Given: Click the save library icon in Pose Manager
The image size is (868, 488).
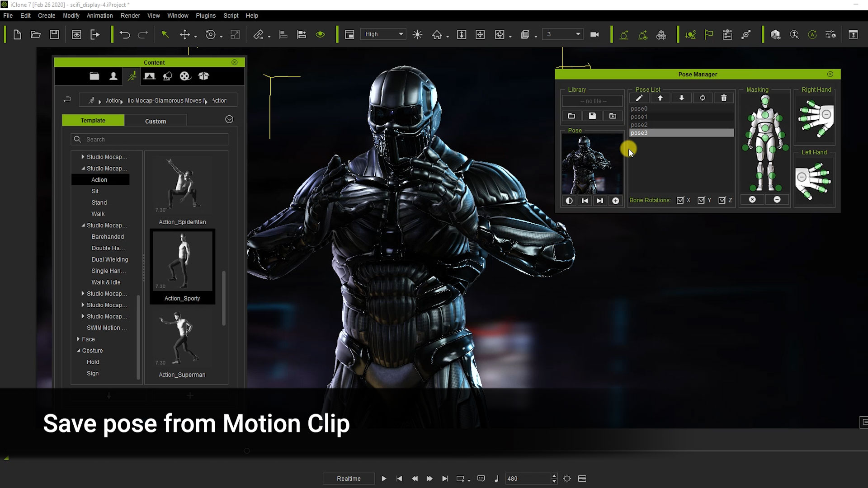Looking at the screenshot, I should (x=592, y=116).
